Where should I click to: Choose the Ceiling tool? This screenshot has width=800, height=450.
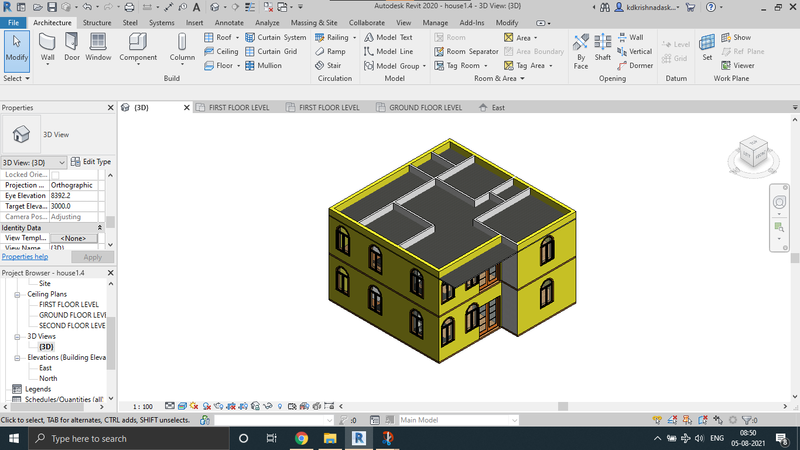point(221,52)
